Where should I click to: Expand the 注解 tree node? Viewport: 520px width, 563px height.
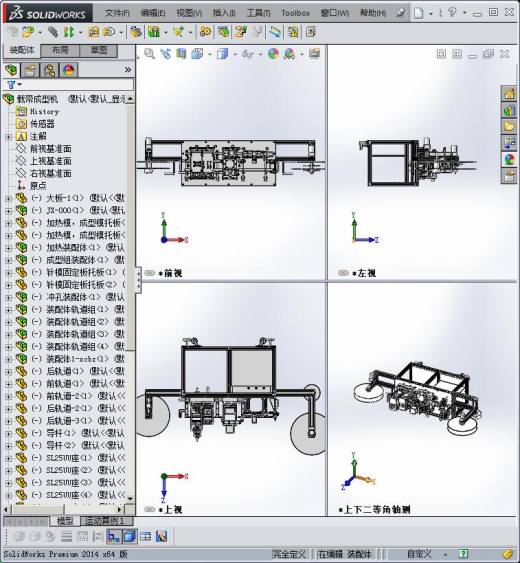(8, 136)
